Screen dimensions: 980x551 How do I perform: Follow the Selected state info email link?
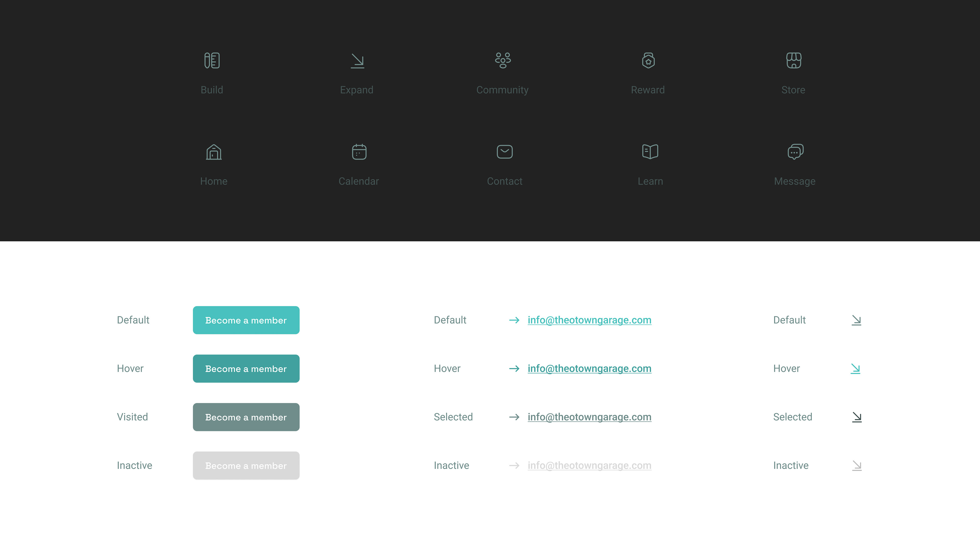(589, 417)
